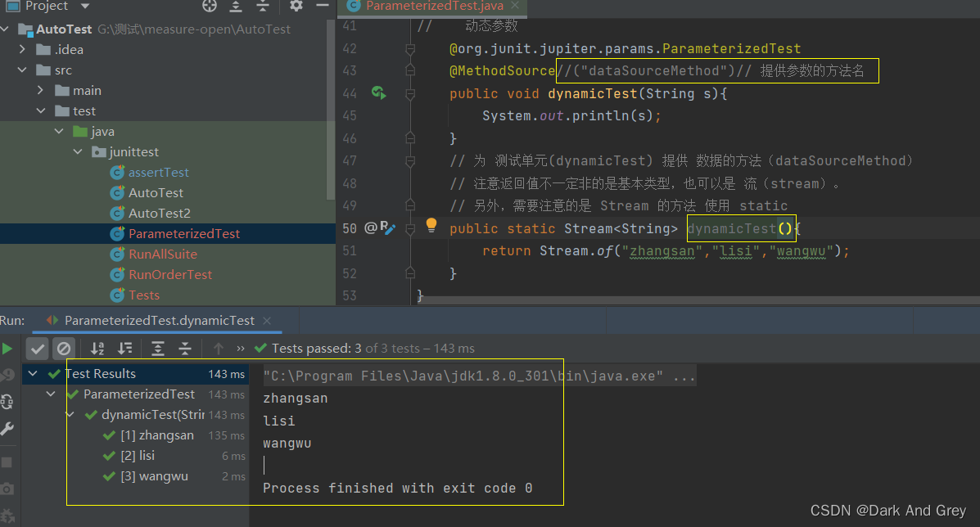Click the stop square icon in Run sidebar
Screen dimensions: 980x527
pyautogui.click(x=7, y=462)
